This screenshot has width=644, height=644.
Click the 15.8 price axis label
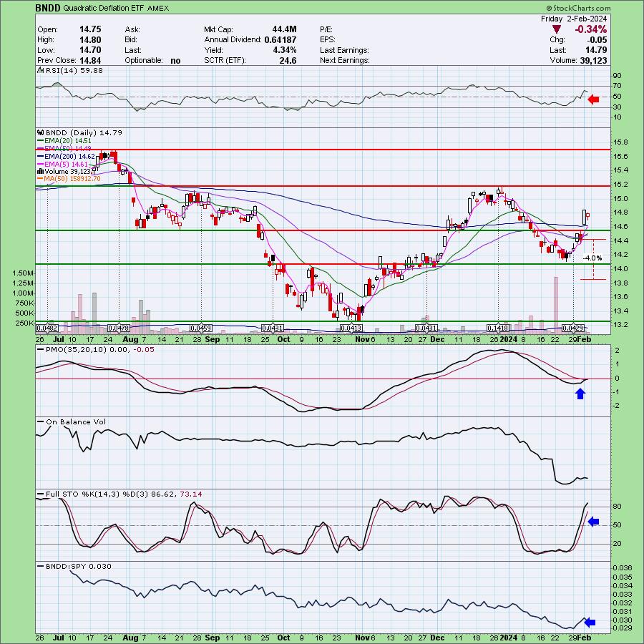[620, 142]
